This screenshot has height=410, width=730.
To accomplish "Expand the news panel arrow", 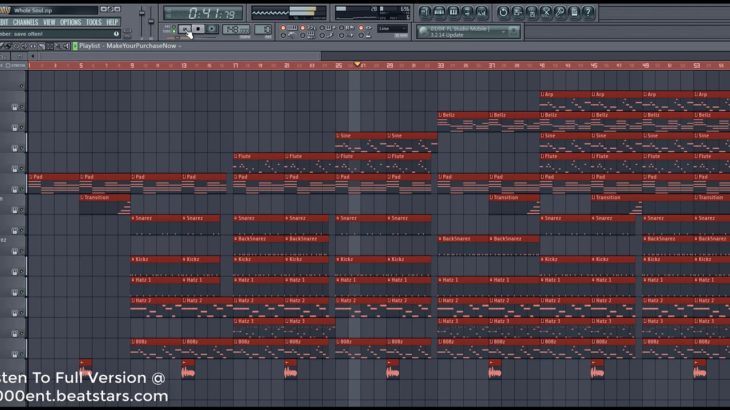I will [x=503, y=31].
